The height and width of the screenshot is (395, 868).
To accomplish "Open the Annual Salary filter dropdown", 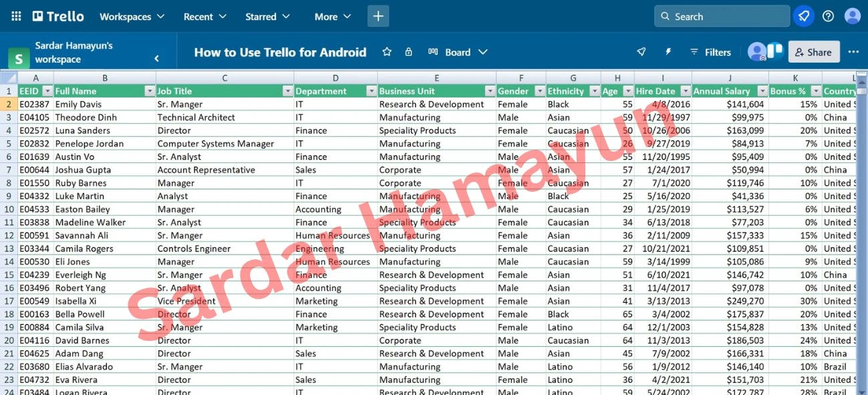I will click(762, 91).
